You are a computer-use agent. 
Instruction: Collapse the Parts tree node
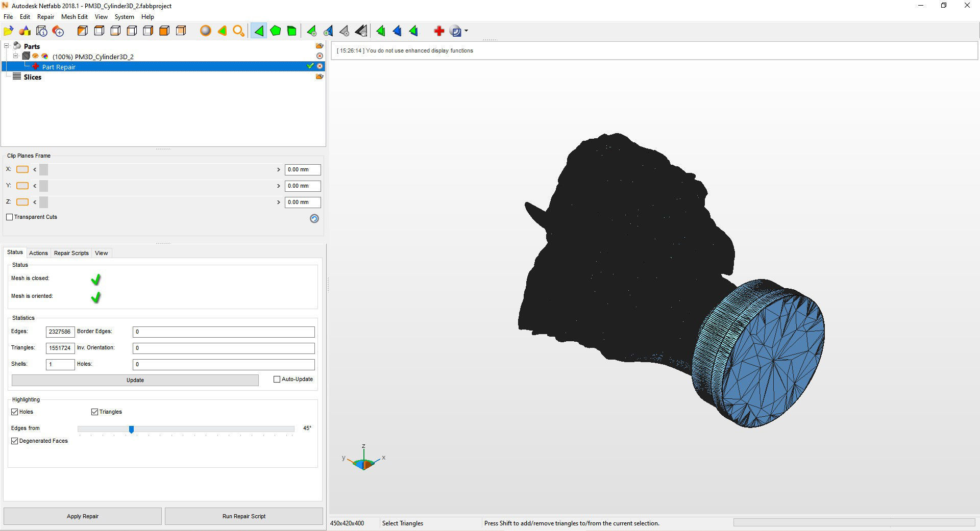click(7, 46)
